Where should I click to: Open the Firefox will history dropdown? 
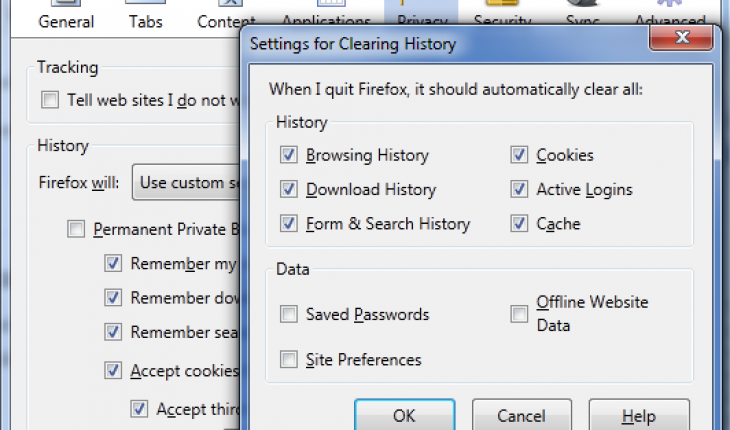pyautogui.click(x=186, y=182)
